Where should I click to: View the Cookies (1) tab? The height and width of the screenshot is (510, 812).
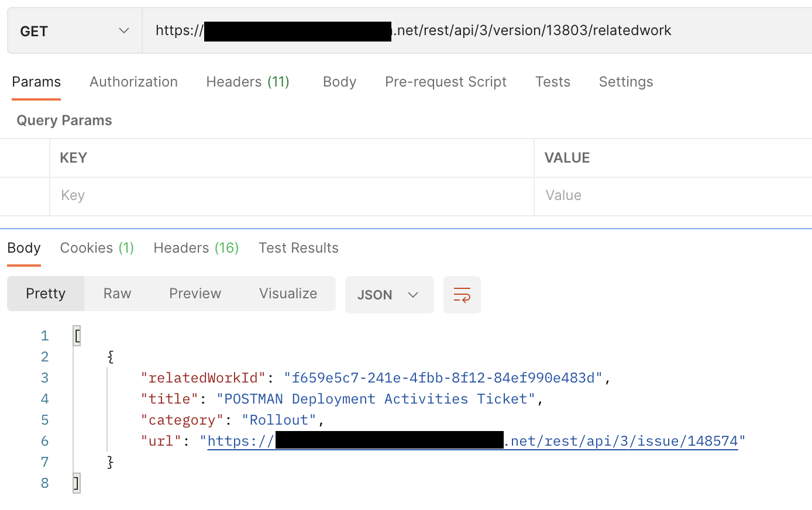click(x=97, y=248)
